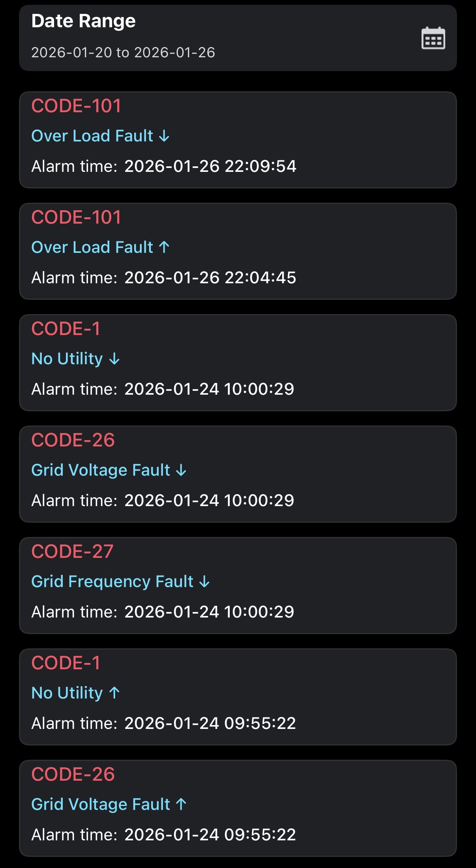Open the No Utility alarm at 10:00:29
Screen dimensions: 476x868
tap(67, 359)
